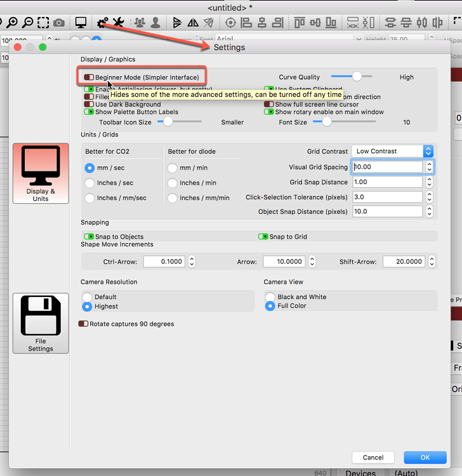This screenshot has width=462, height=476.
Task: Select the frame selection dashed-square icon
Action: pyautogui.click(x=43, y=23)
